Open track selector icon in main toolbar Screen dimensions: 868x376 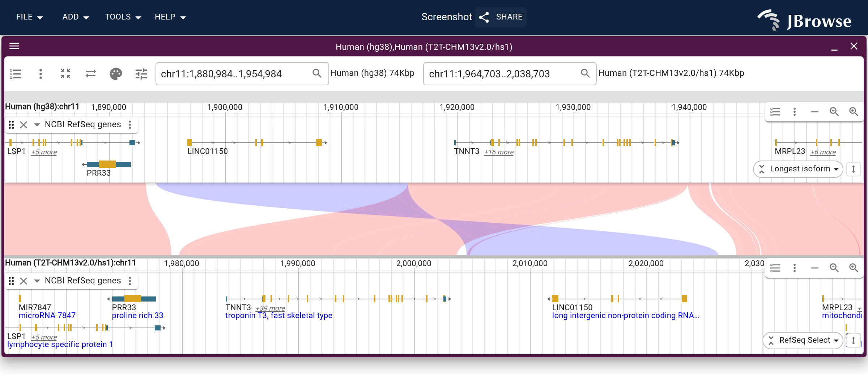coord(16,74)
